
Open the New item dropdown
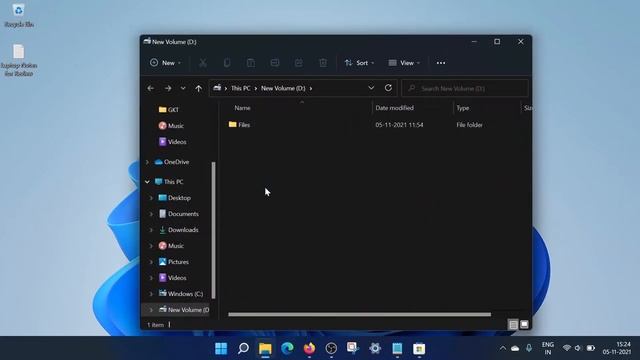click(x=165, y=63)
